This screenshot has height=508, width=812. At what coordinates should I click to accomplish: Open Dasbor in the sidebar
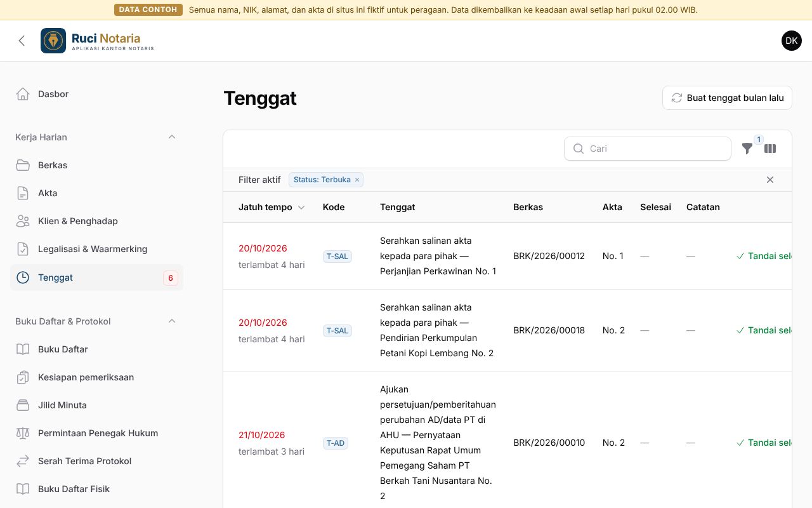[x=97, y=94]
